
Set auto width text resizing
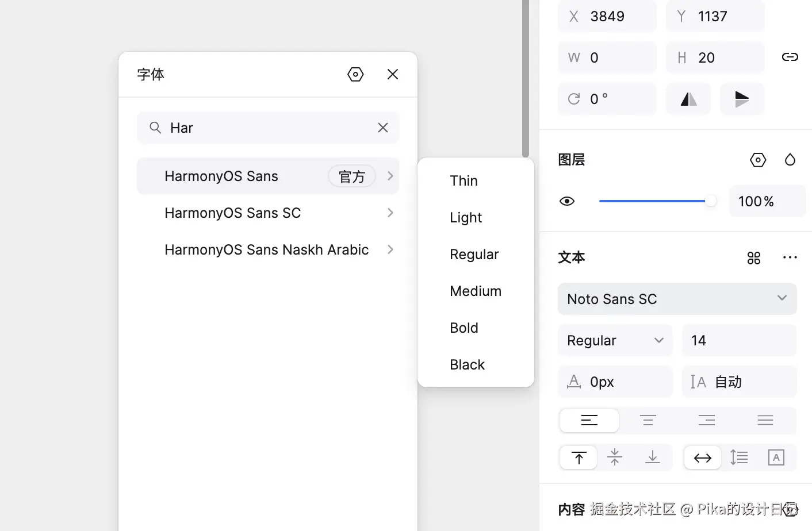click(703, 457)
